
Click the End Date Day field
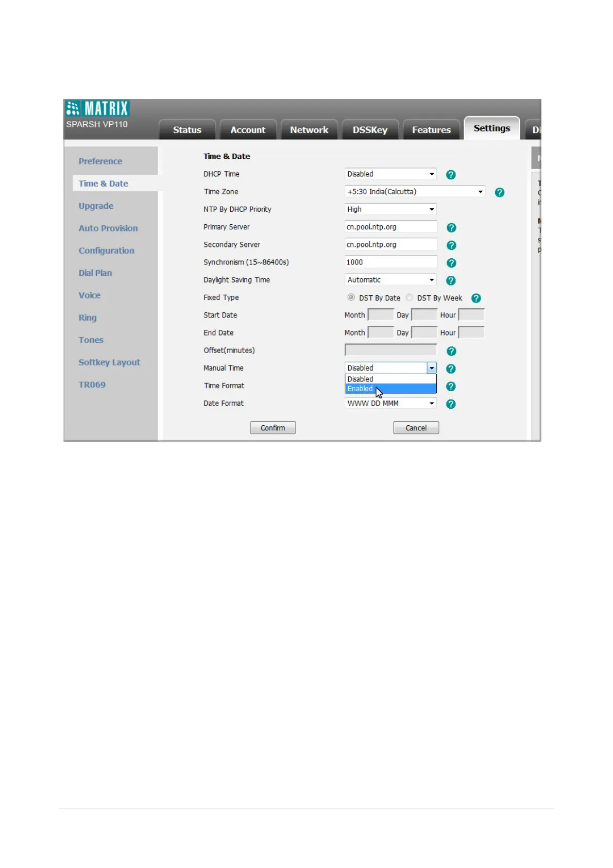424,332
